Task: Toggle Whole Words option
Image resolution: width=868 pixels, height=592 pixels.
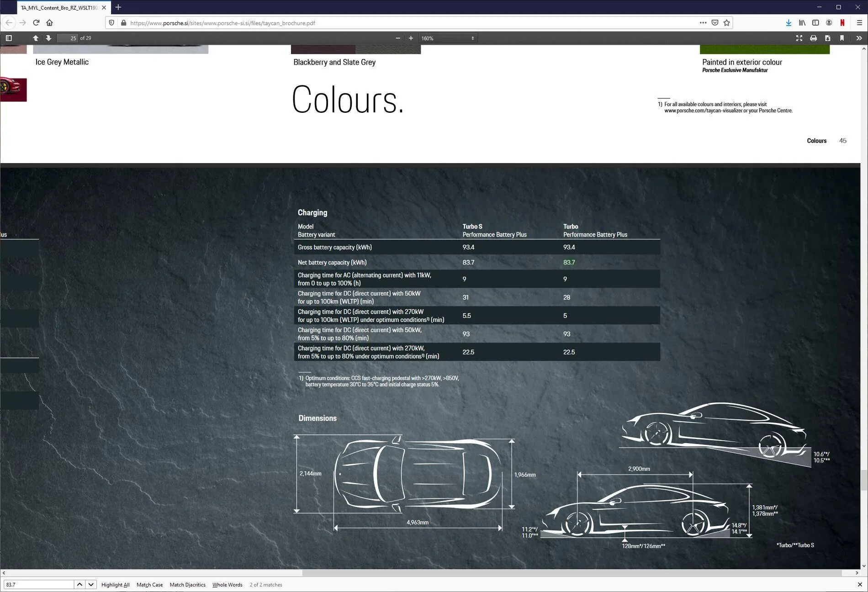Action: (x=227, y=585)
